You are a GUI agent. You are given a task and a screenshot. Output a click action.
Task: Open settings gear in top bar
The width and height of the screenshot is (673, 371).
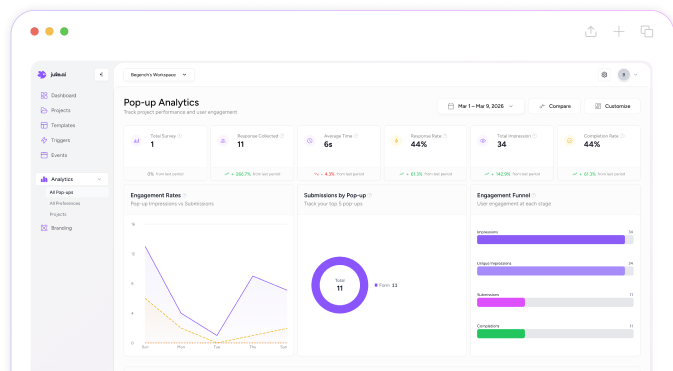coord(604,75)
